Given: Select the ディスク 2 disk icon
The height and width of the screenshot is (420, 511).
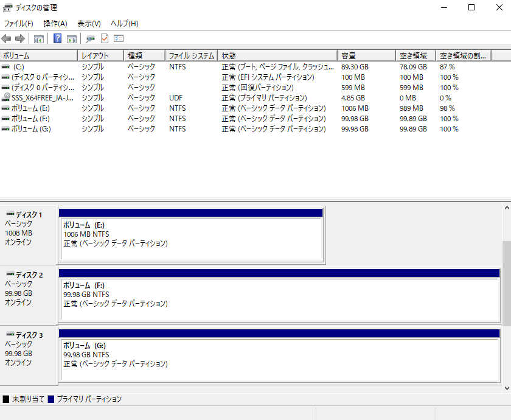Looking at the screenshot, I should pos(10,274).
